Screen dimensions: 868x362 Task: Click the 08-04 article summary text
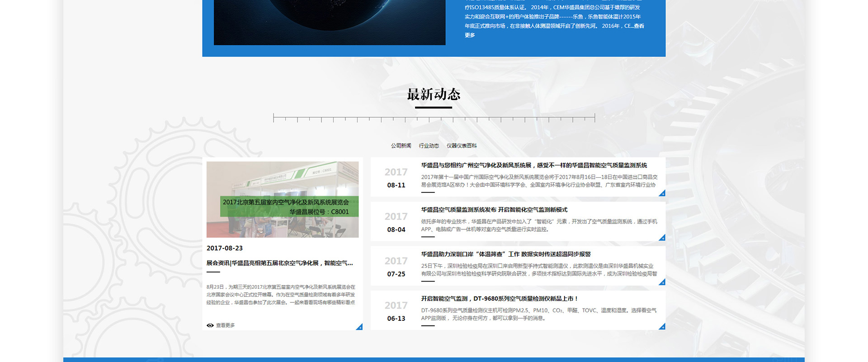(539, 225)
